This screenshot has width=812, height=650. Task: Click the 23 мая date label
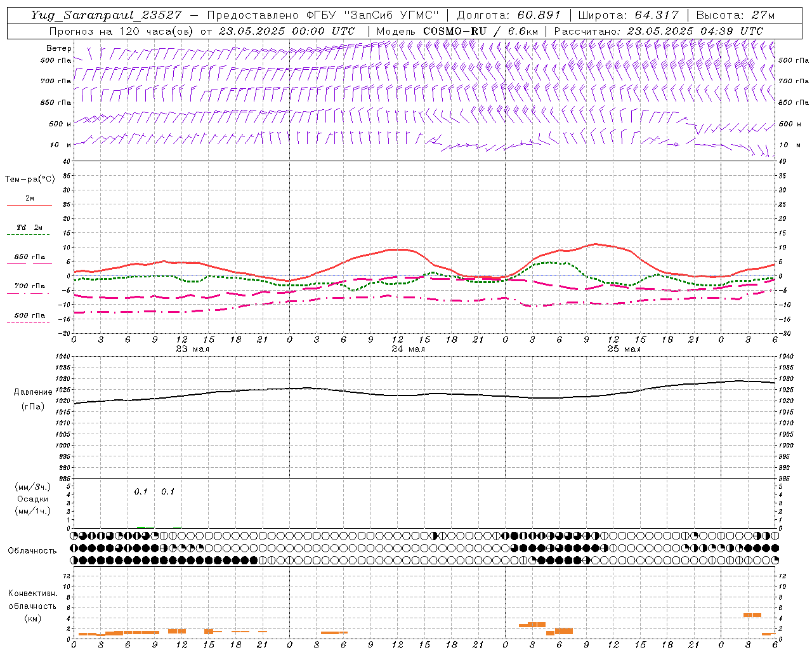click(x=192, y=349)
